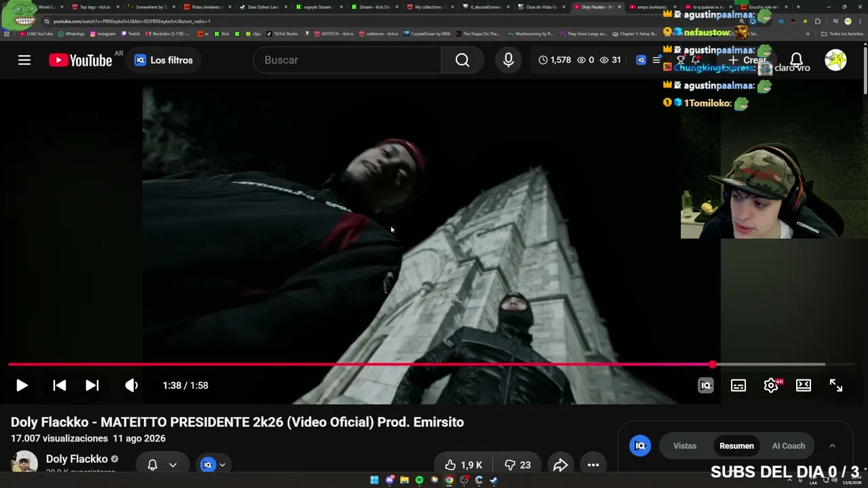Select the Resumen tab in the IQ panel

[736, 446]
